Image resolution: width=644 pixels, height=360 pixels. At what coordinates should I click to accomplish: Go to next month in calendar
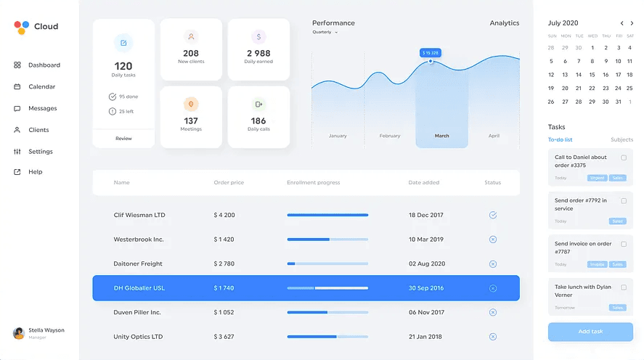tap(632, 23)
